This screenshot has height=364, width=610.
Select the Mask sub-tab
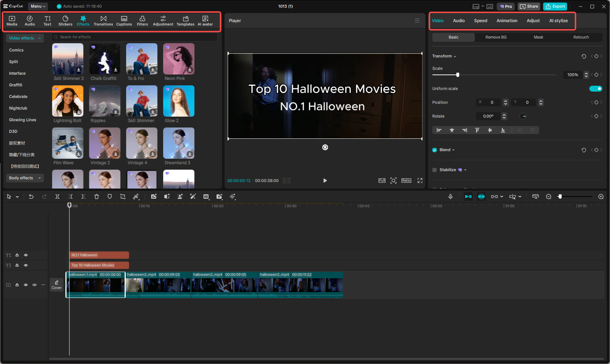tap(538, 37)
